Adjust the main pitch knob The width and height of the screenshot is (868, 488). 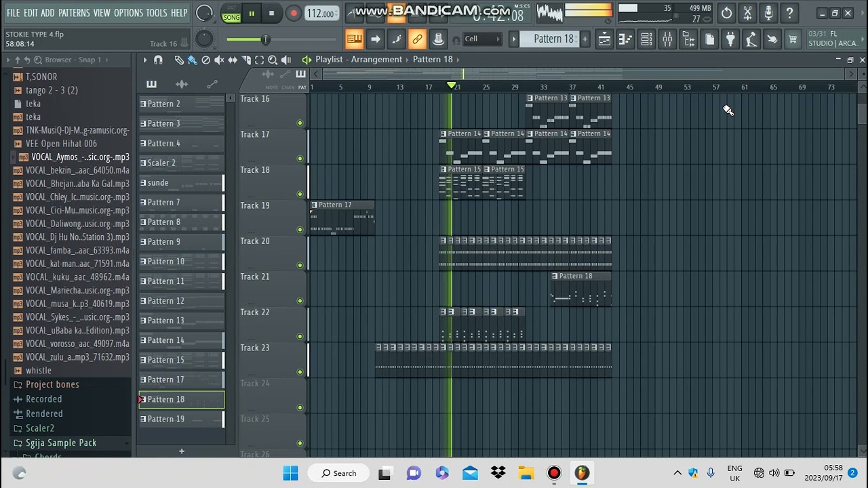tap(203, 39)
